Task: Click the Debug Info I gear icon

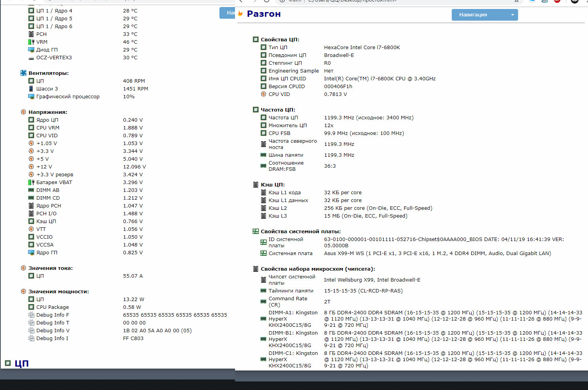Action: tap(31, 338)
